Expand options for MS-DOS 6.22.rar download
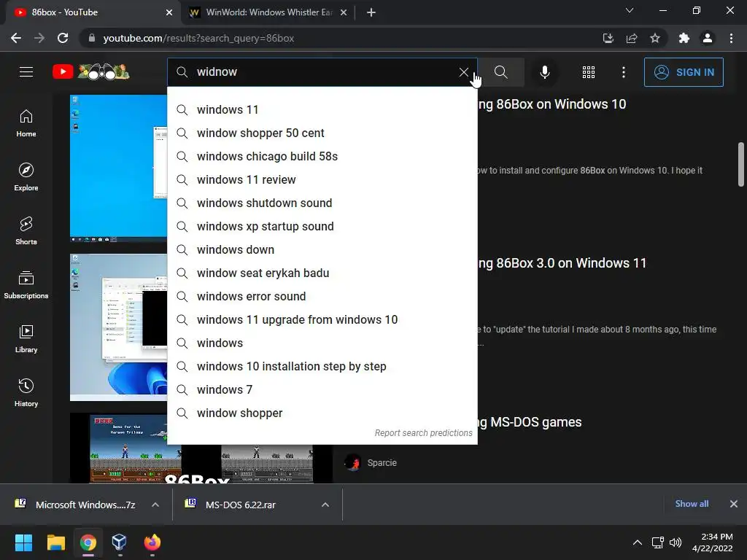The width and height of the screenshot is (747, 560). tap(325, 505)
